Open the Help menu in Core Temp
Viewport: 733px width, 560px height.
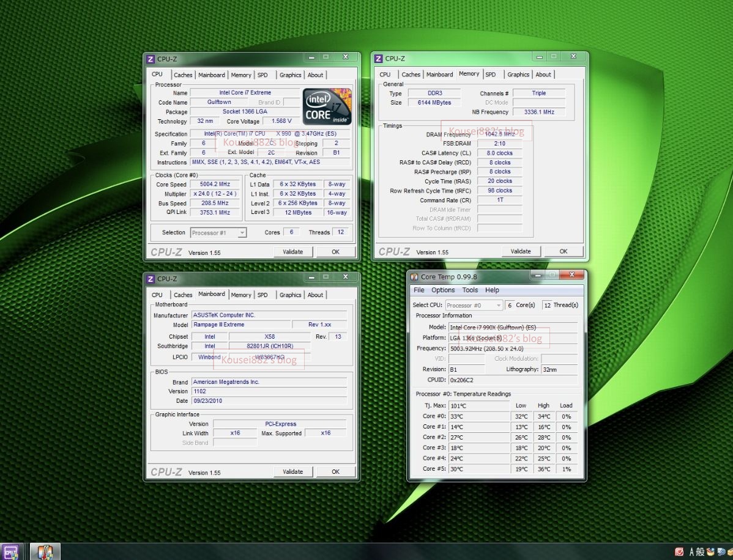click(492, 290)
